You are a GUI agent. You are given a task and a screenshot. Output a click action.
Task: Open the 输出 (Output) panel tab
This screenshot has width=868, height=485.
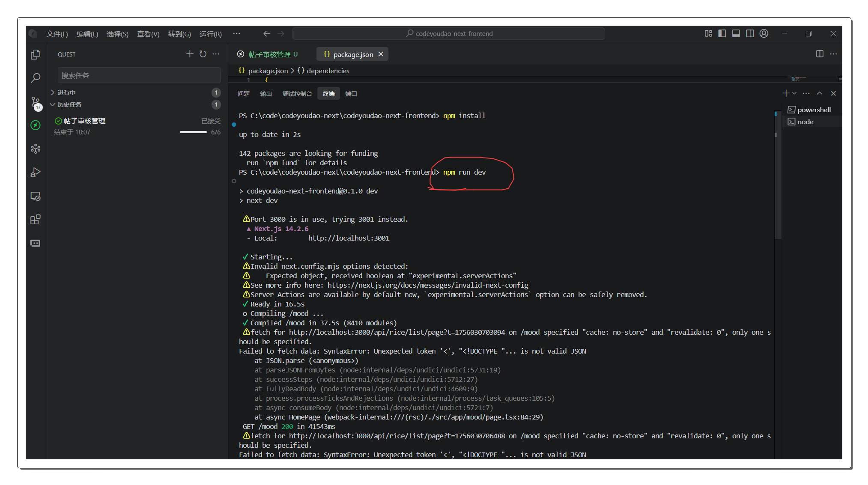click(266, 94)
